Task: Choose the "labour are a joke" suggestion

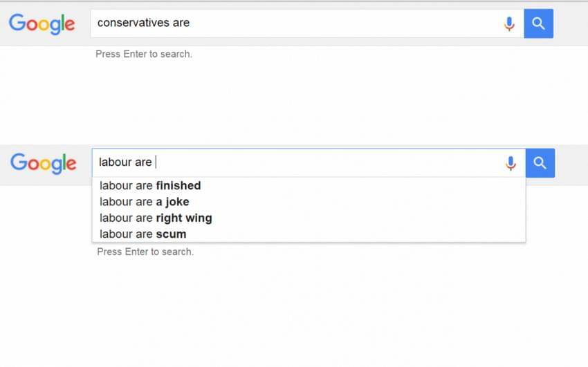Action: [144, 202]
